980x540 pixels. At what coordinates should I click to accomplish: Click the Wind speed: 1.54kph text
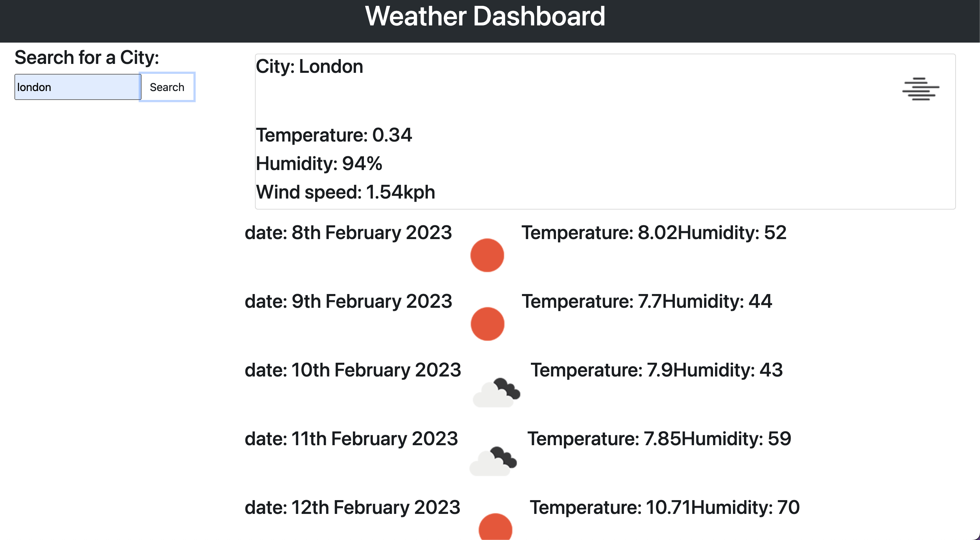pos(345,192)
